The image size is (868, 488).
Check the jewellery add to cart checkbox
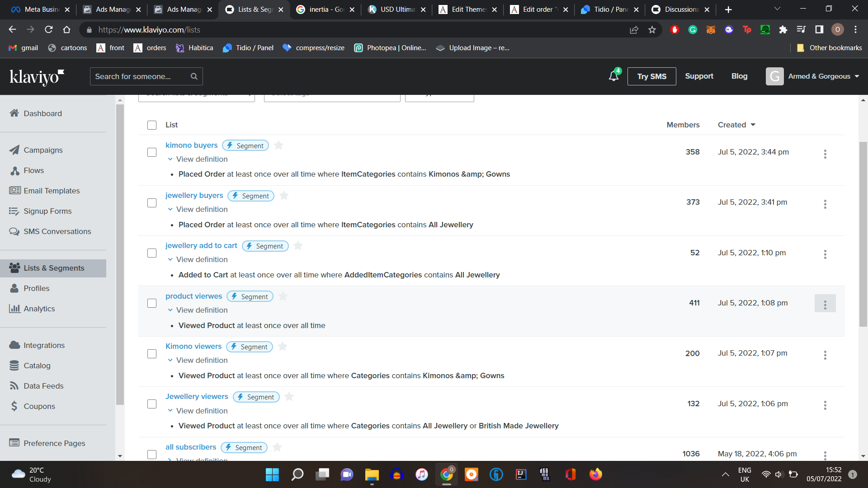point(152,253)
